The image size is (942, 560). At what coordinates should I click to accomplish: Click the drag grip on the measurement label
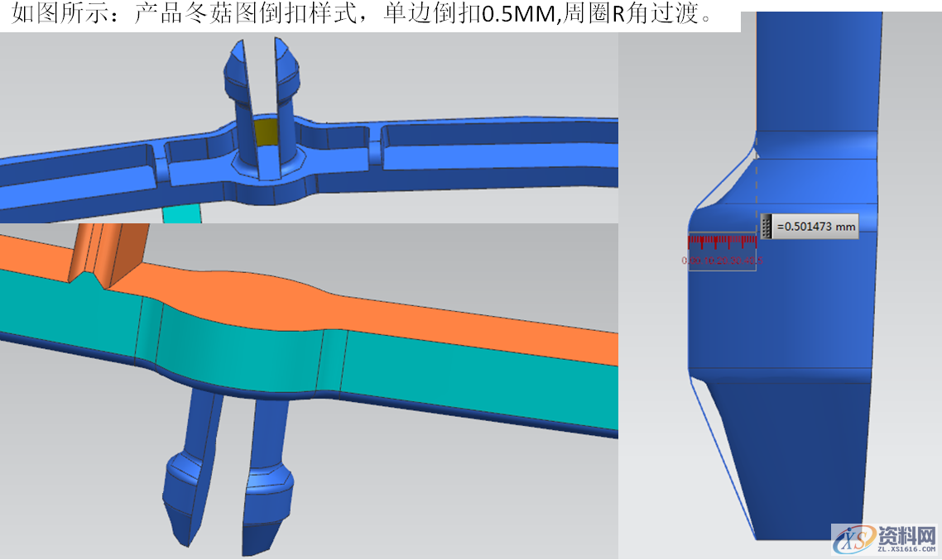click(767, 226)
